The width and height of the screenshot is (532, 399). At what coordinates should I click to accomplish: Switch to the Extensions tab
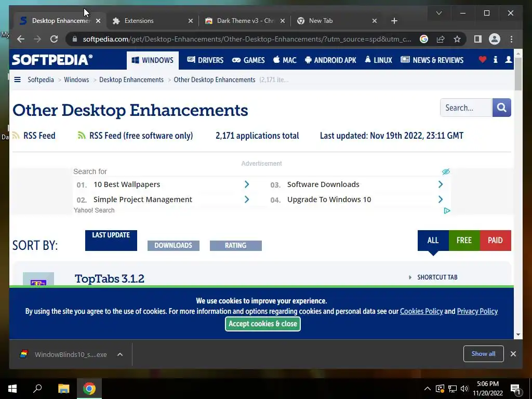(x=153, y=21)
